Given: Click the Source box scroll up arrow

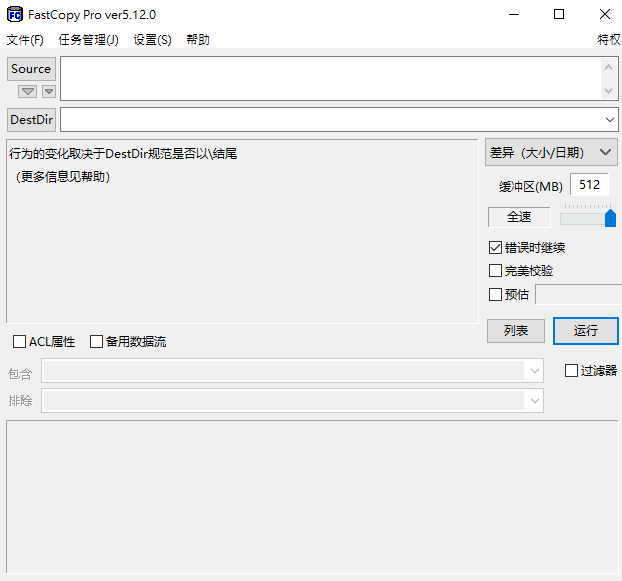Looking at the screenshot, I should pos(608,68).
